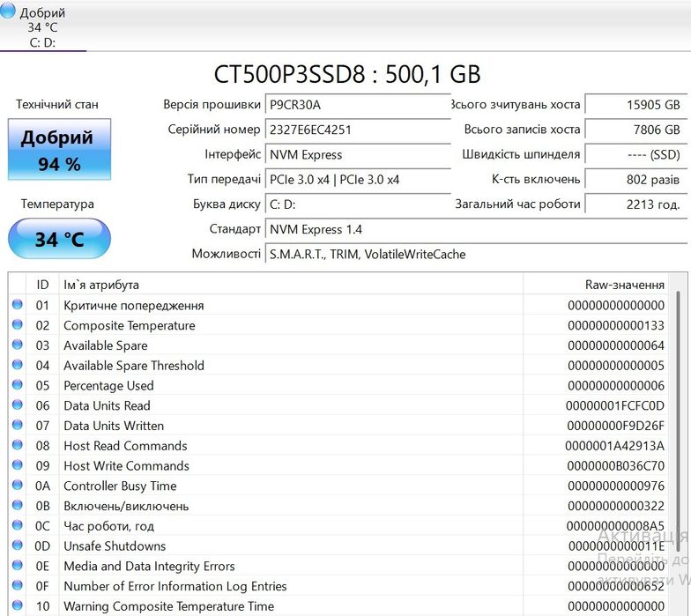Select the Критичне попередження attribute name
Viewport: 691px width, 616px height.
click(134, 306)
